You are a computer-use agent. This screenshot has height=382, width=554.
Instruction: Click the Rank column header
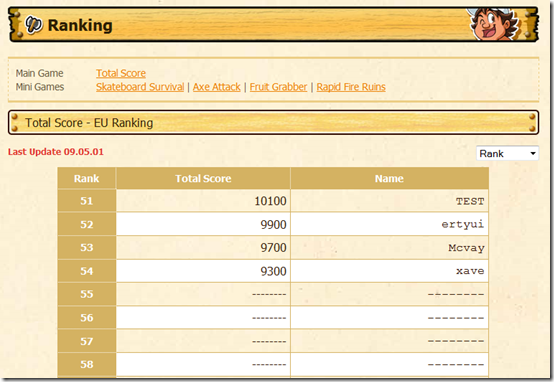(87, 178)
